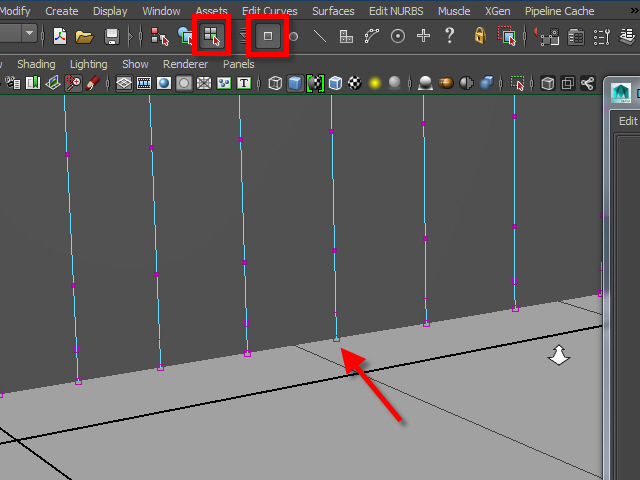Open the menu set dropdown arrow
640x480 pixels.
point(29,34)
